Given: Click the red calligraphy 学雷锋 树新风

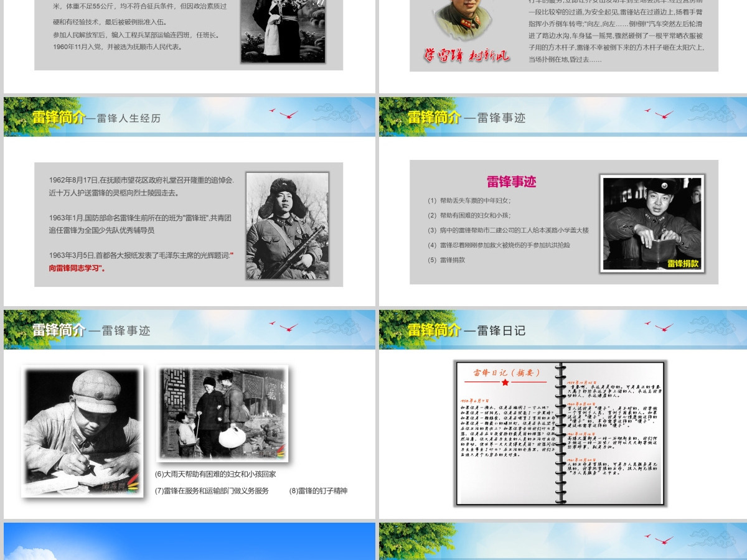Looking at the screenshot, I should click(x=467, y=55).
